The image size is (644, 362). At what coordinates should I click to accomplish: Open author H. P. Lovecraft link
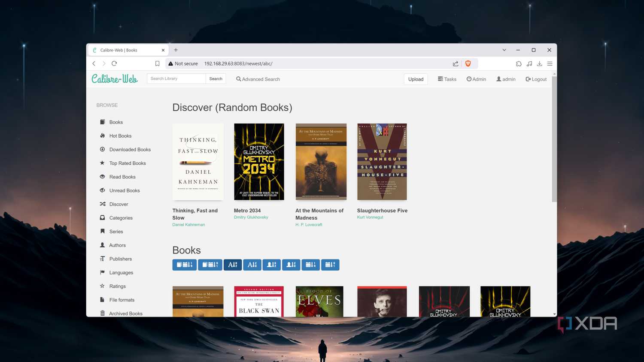coord(309,225)
